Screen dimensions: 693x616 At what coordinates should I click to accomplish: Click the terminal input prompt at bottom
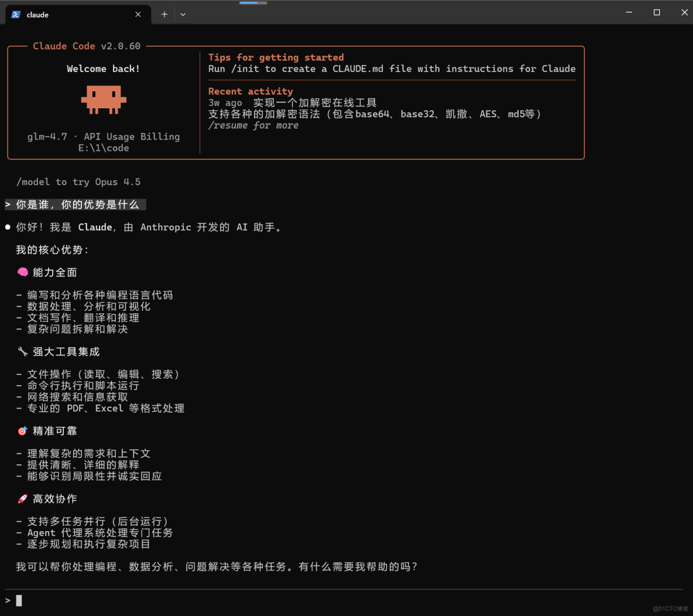coord(18,600)
